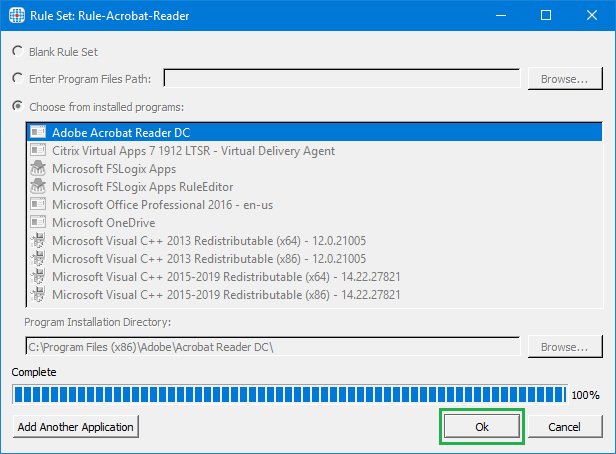This screenshot has width=616, height=454.
Task: Click the Visual C++ 2013 x64 installer icon
Action: click(38, 240)
